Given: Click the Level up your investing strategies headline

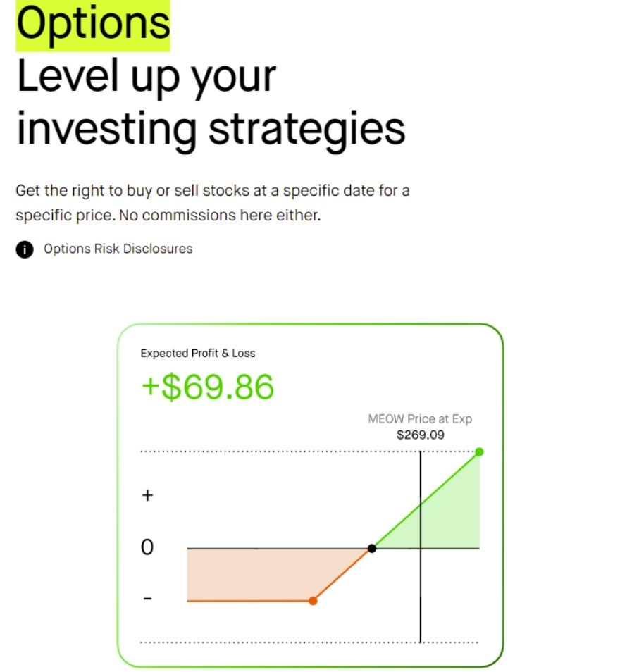Looking at the screenshot, I should point(211,103).
